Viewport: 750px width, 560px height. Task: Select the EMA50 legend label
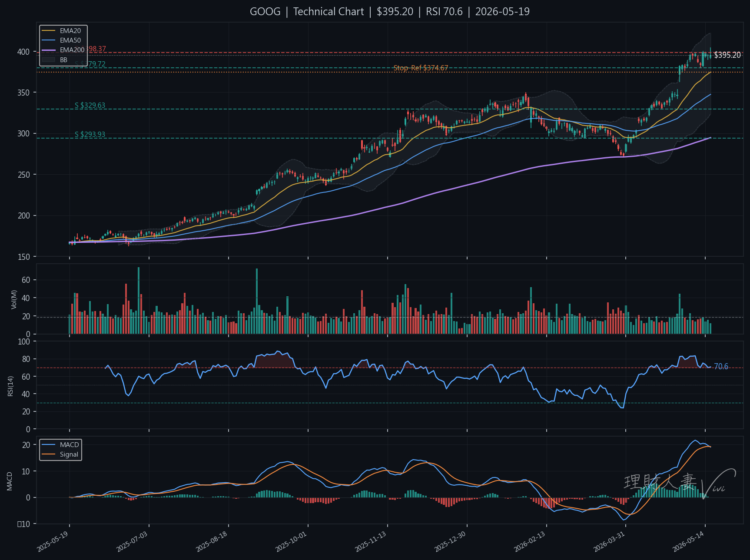pos(70,40)
